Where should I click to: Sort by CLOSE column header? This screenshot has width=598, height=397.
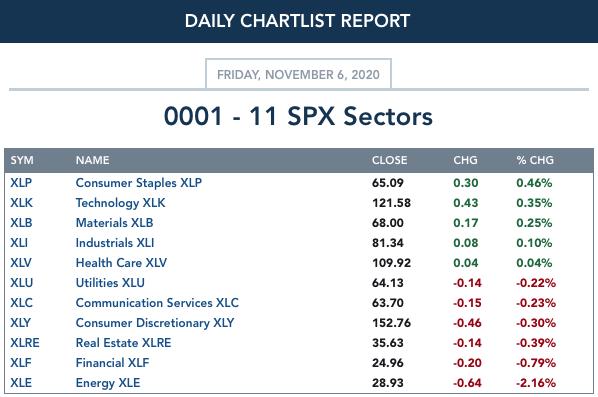[389, 160]
